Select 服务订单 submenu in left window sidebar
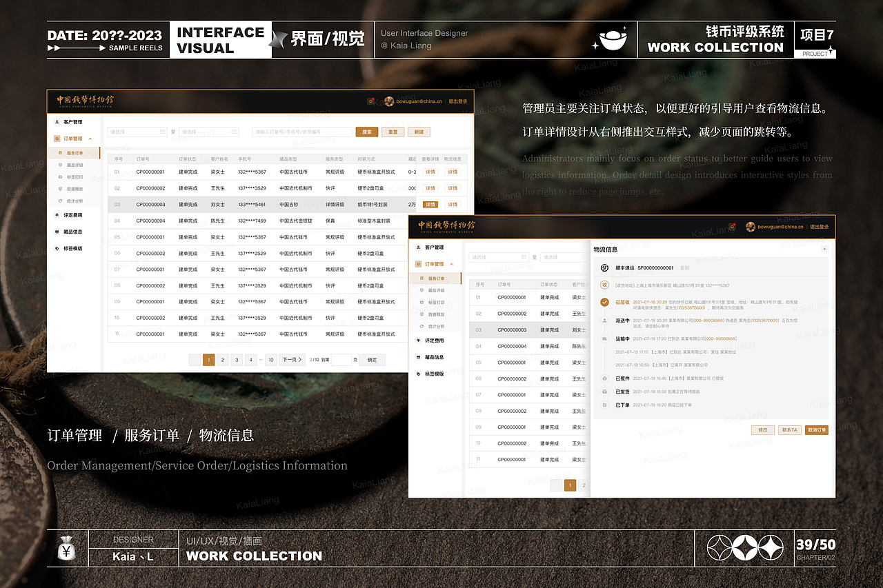Image resolution: width=883 pixels, height=588 pixels. [75, 153]
